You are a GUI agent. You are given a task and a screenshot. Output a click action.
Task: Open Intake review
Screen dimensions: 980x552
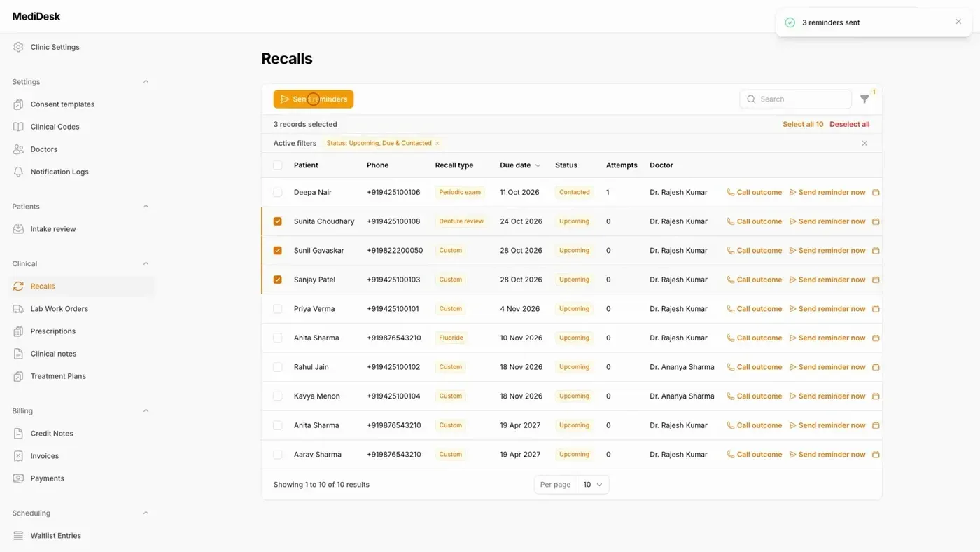click(53, 229)
